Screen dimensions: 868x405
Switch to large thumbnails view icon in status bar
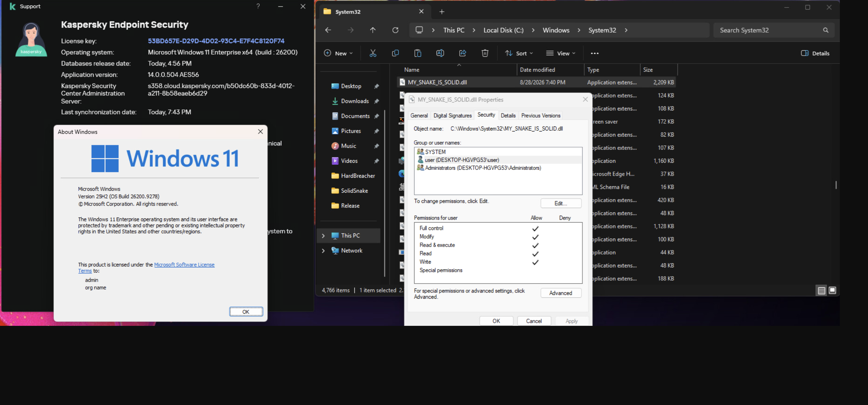832,290
